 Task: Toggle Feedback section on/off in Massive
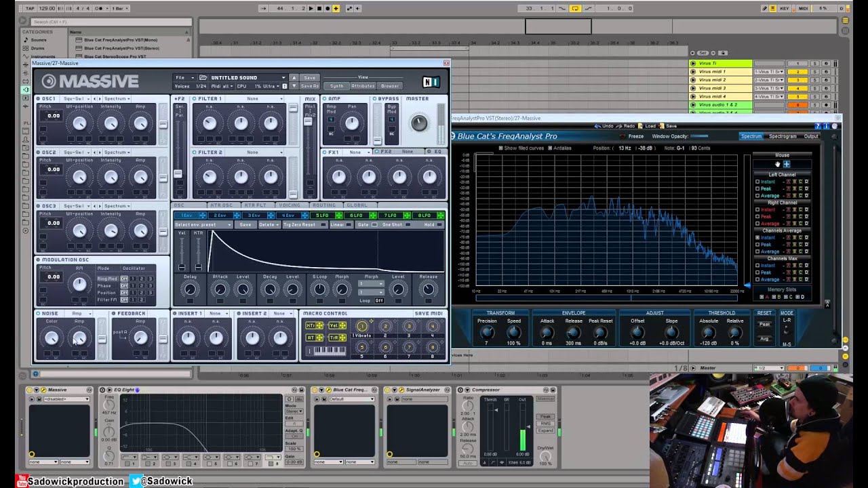114,314
